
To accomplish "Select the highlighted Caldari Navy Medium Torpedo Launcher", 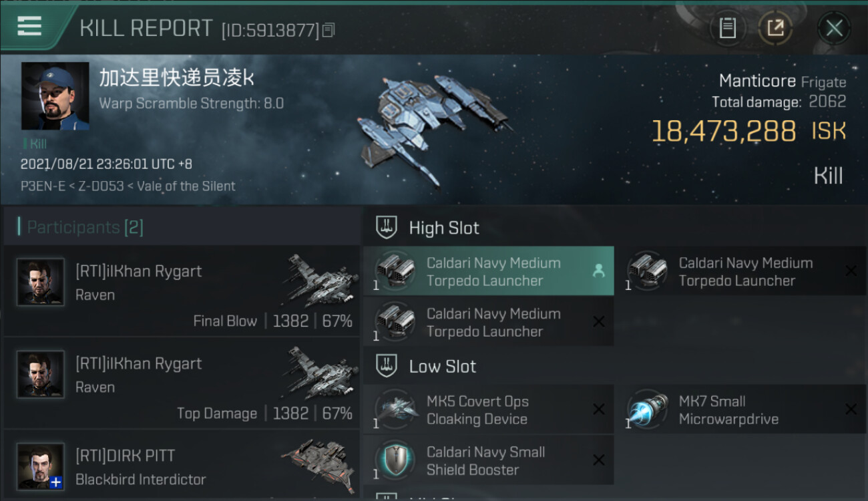I will [489, 271].
